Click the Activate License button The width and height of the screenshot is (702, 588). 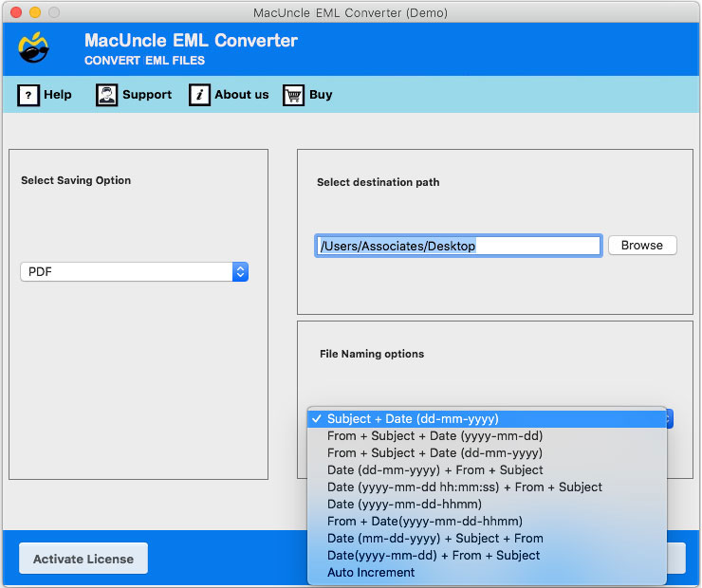tap(83, 559)
